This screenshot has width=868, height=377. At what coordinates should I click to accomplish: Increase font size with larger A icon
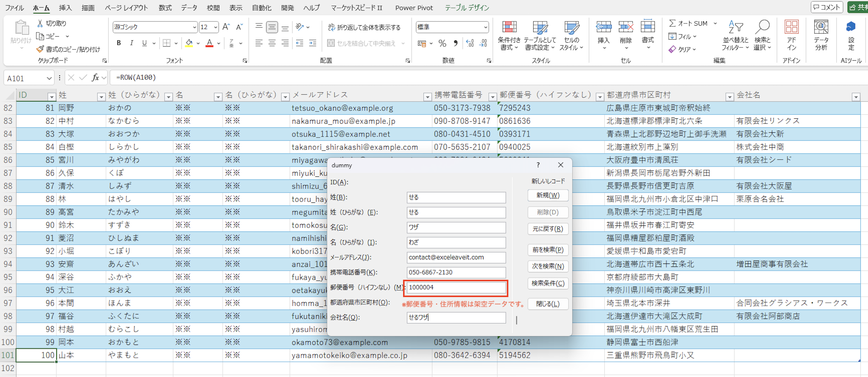tap(226, 27)
